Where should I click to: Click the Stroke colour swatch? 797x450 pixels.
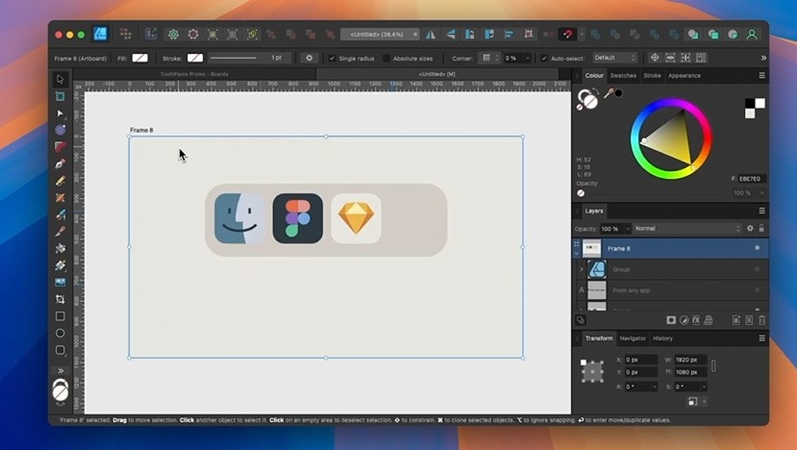[x=195, y=58]
